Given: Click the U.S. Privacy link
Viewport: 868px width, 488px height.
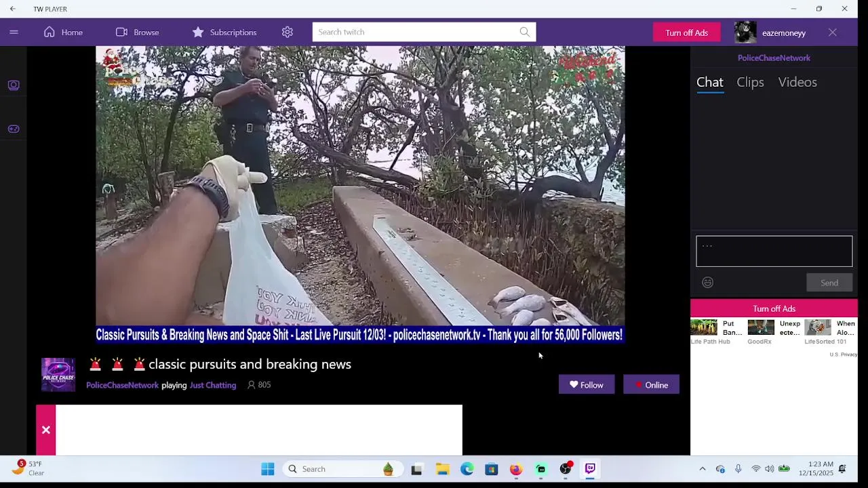Looking at the screenshot, I should pos(843,354).
